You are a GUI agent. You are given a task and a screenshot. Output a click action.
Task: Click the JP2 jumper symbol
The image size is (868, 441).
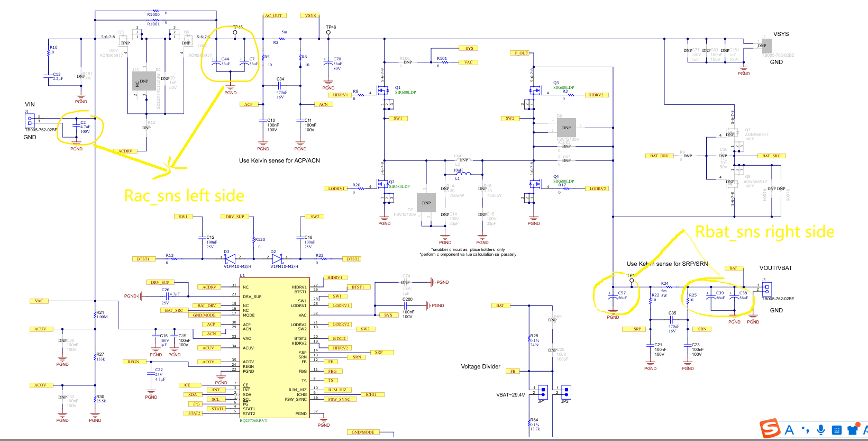566,392
